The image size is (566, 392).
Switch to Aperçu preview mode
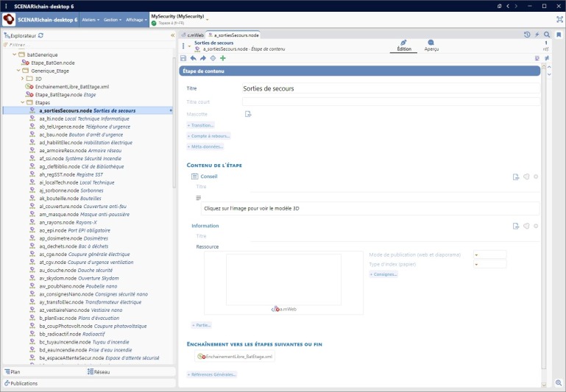[x=431, y=46]
